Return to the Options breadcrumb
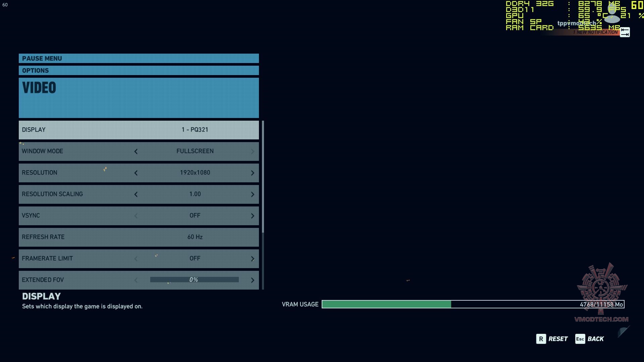Image resolution: width=644 pixels, height=362 pixels. (x=139, y=70)
